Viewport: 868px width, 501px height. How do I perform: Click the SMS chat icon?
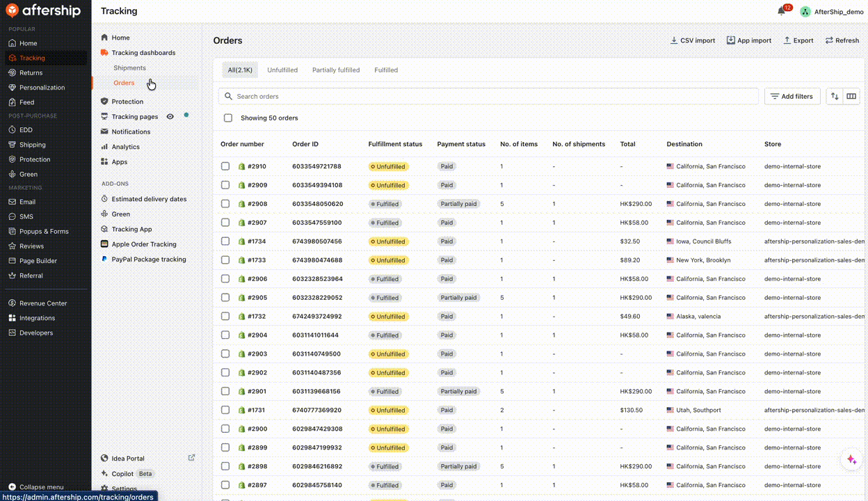click(13, 216)
